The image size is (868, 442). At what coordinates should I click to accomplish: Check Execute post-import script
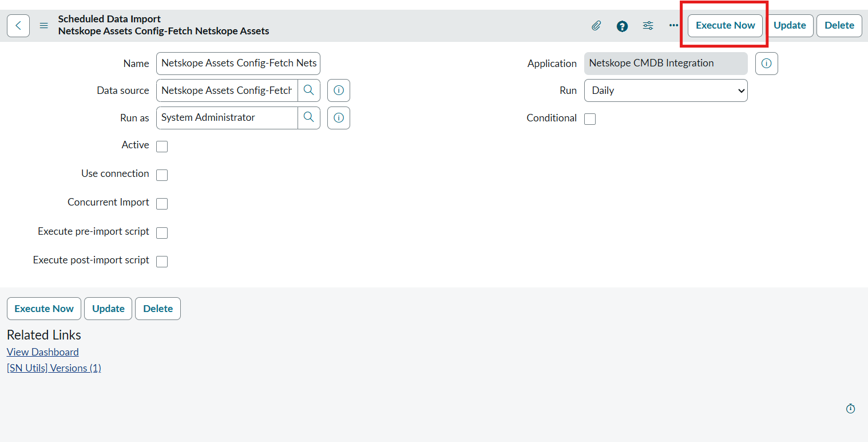[x=162, y=262]
